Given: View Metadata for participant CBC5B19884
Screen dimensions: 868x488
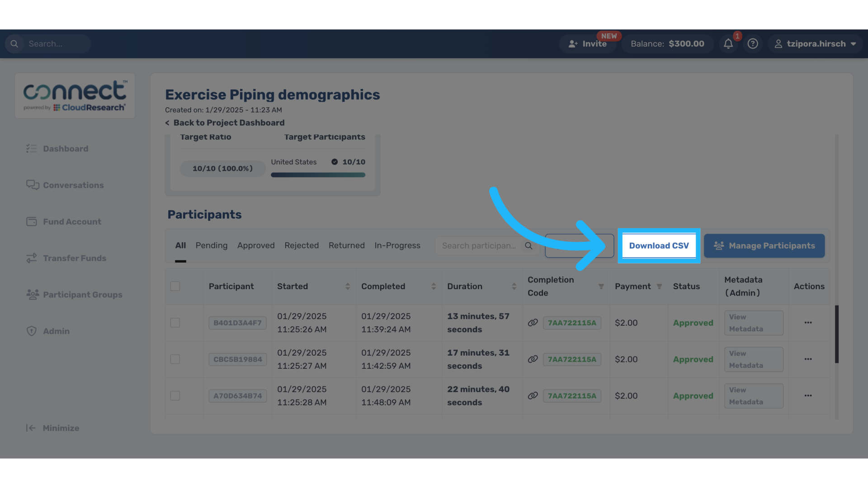Looking at the screenshot, I should point(753,359).
